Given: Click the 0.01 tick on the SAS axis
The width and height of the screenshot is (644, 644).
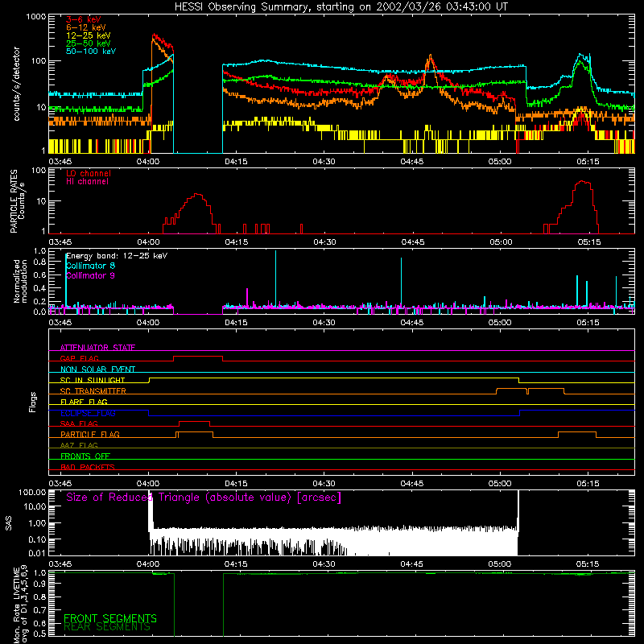Looking at the screenshot, I should tap(37, 553).
